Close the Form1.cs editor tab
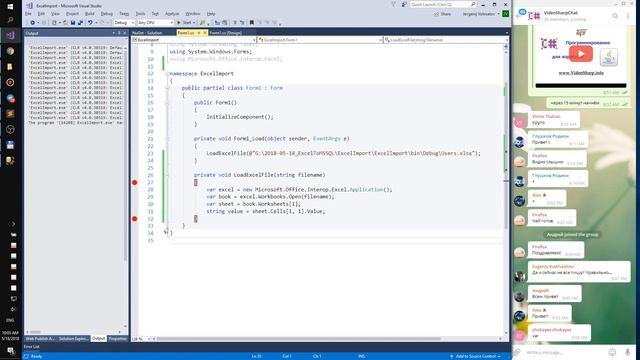 click(x=204, y=33)
